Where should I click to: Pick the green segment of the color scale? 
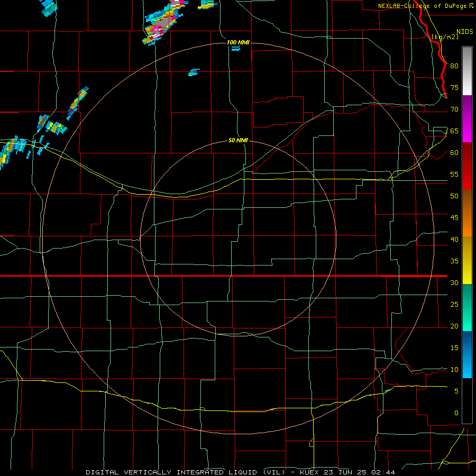pyautogui.click(x=467, y=307)
